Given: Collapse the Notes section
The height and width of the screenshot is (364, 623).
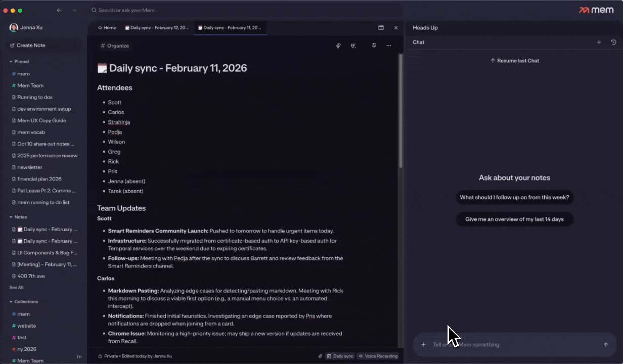Looking at the screenshot, I should [x=18, y=217].
